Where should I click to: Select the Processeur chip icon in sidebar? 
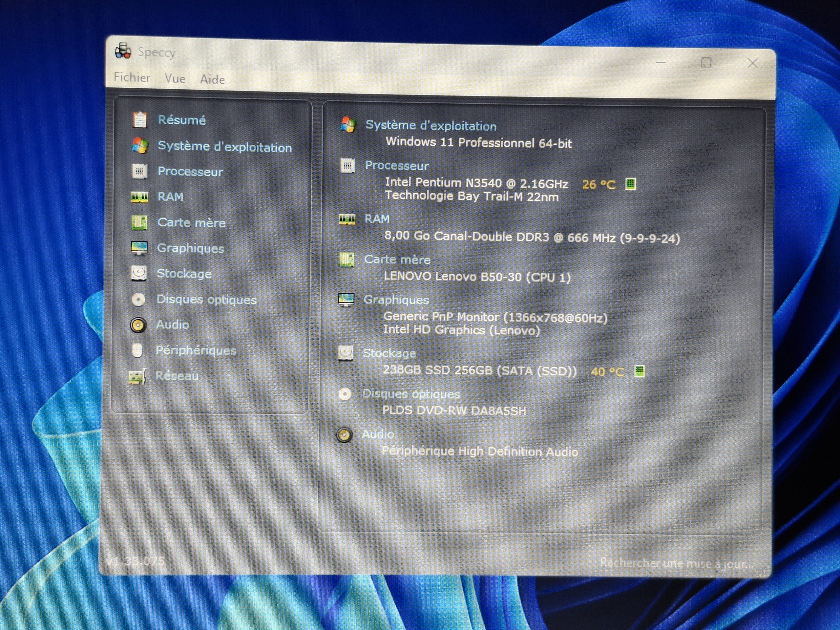[139, 171]
